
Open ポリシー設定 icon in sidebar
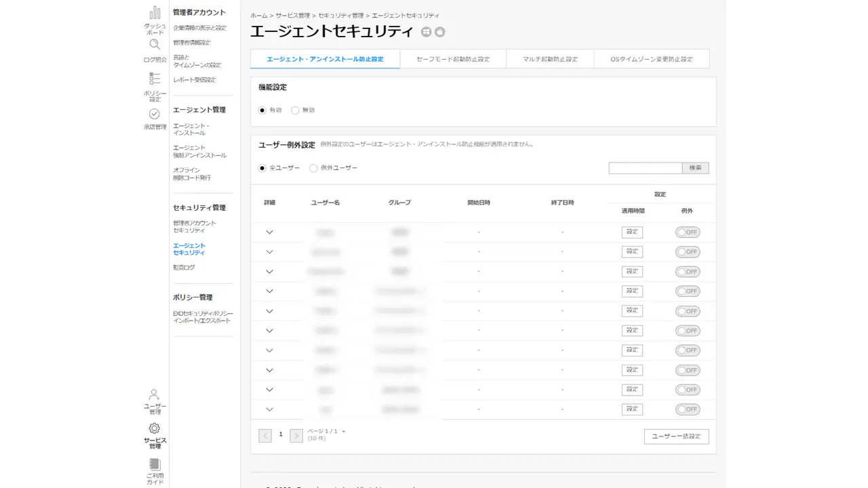(155, 79)
